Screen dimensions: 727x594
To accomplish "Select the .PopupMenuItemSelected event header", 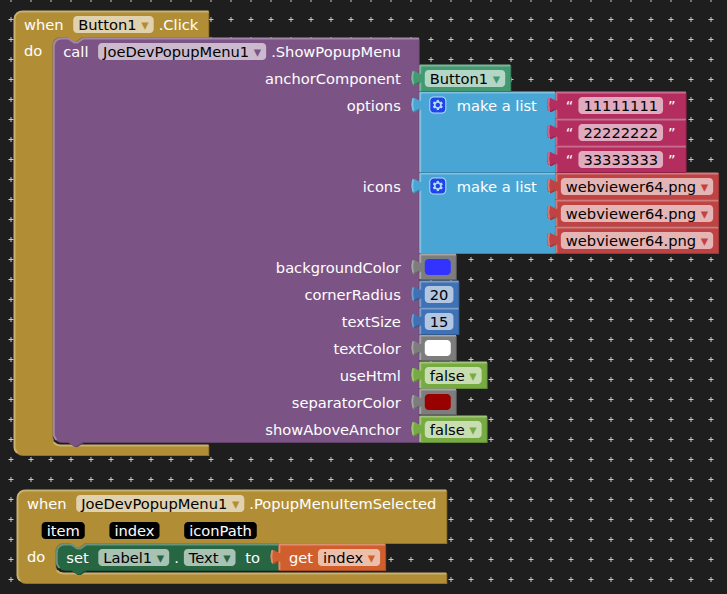I will pyautogui.click(x=343, y=504).
